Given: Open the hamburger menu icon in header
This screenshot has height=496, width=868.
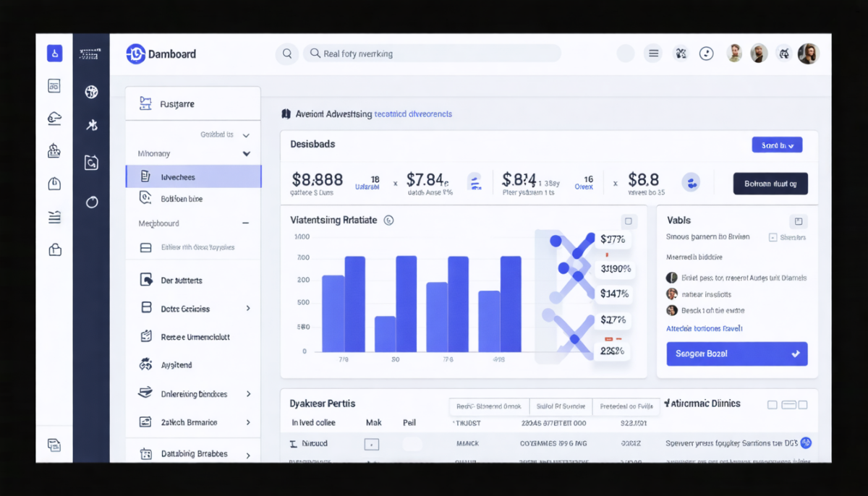Looking at the screenshot, I should point(653,54).
